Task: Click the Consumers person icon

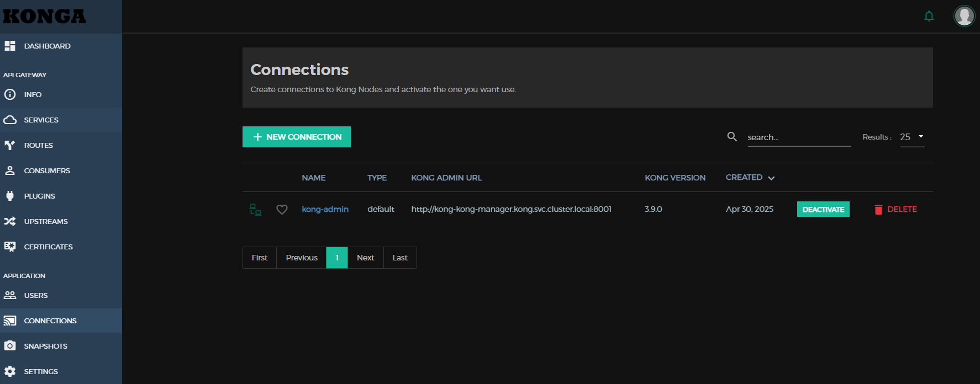Action: pyautogui.click(x=10, y=170)
